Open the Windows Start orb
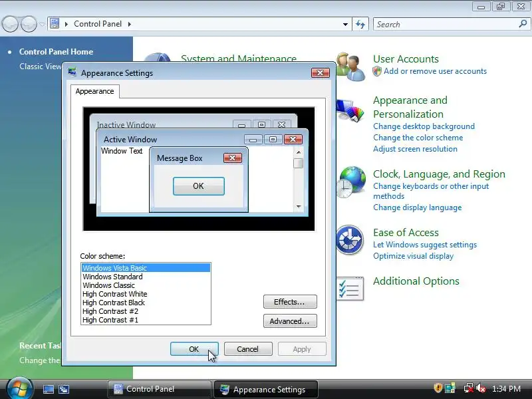Viewport: 532px width, 399px height. click(19, 388)
